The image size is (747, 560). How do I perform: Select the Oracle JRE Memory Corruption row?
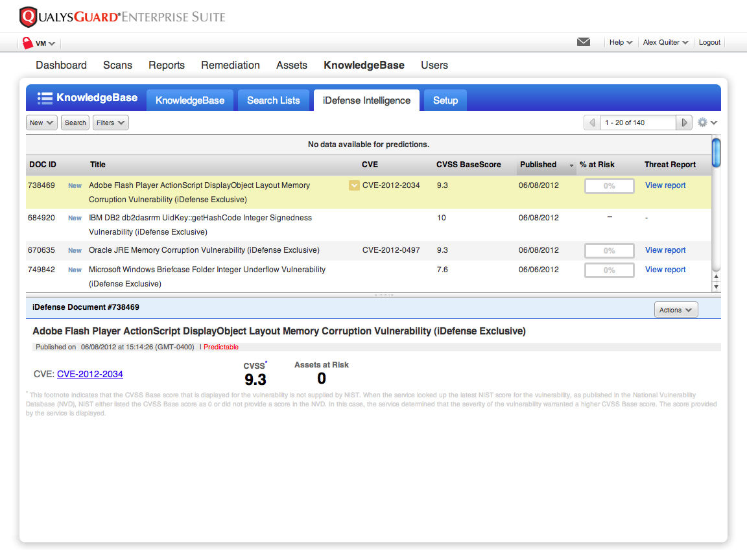click(x=369, y=250)
